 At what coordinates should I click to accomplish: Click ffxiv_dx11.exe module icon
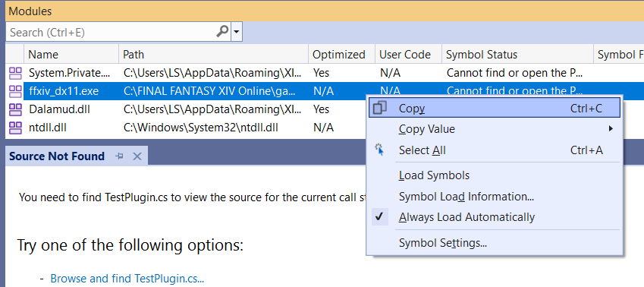pos(15,91)
